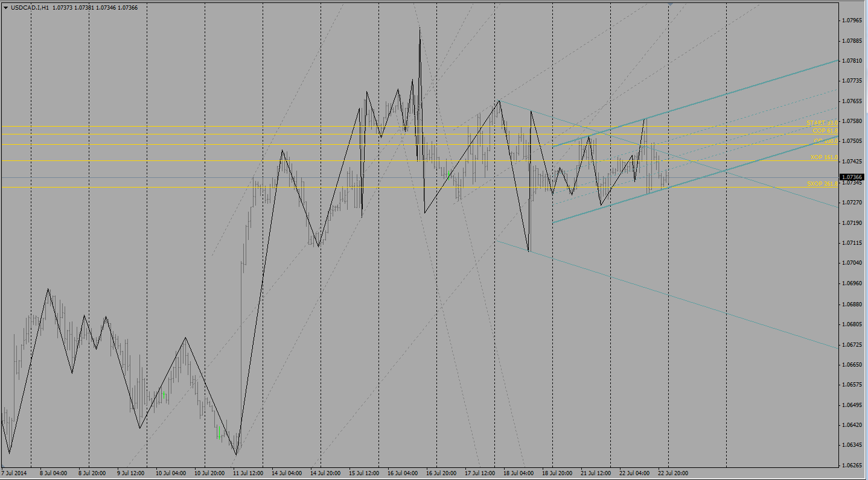Click the 1.07965 price scale value
The height and width of the screenshot is (480, 868).
852,21
